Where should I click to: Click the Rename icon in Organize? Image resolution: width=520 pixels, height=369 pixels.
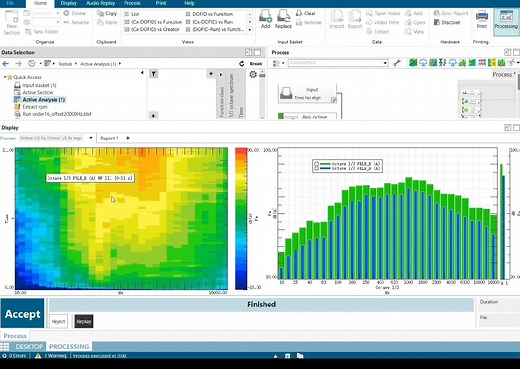coord(66,22)
